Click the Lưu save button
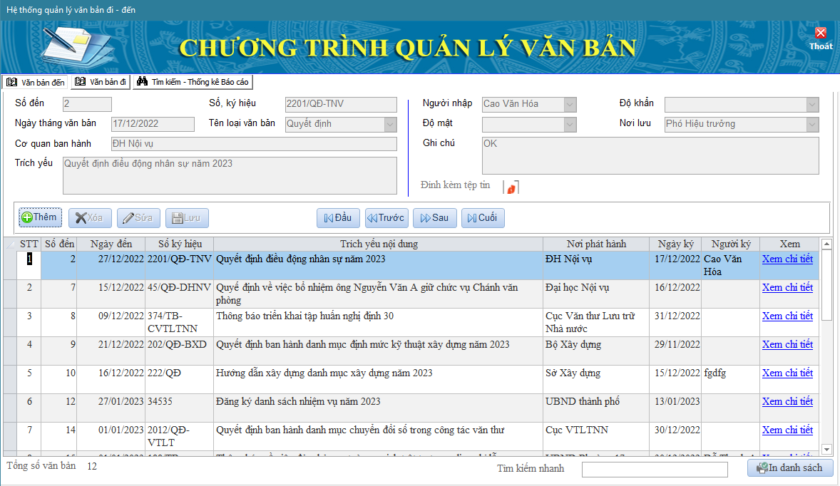The height and width of the screenshot is (486, 840). [187, 217]
